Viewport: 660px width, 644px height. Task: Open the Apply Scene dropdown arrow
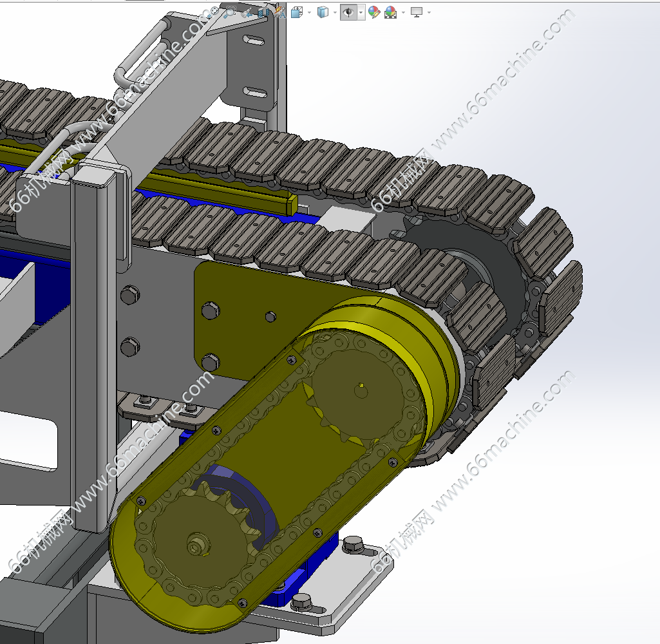pos(403,12)
